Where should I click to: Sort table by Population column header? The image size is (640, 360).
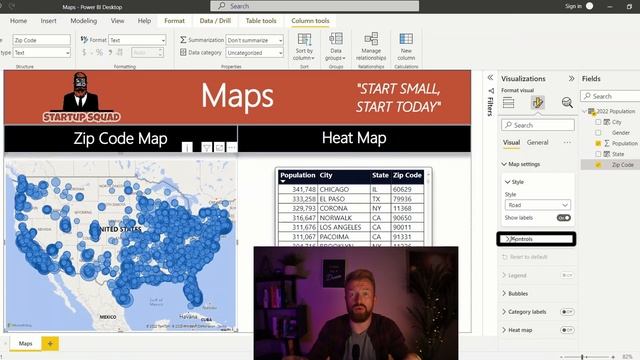tap(298, 176)
